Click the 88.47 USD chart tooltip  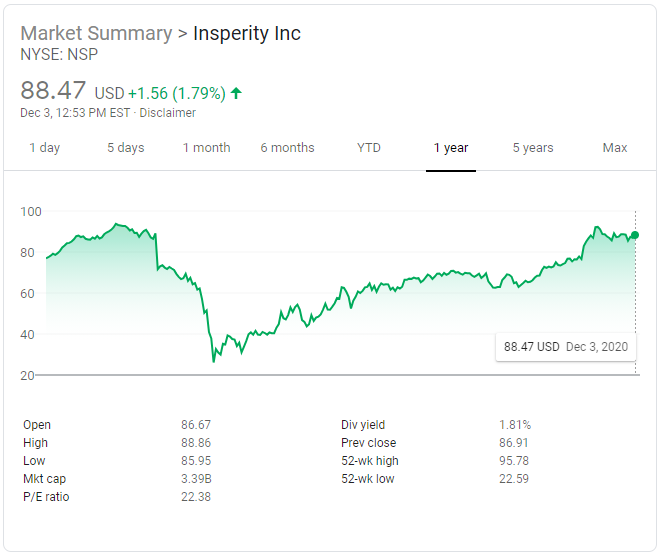pyautogui.click(x=565, y=346)
